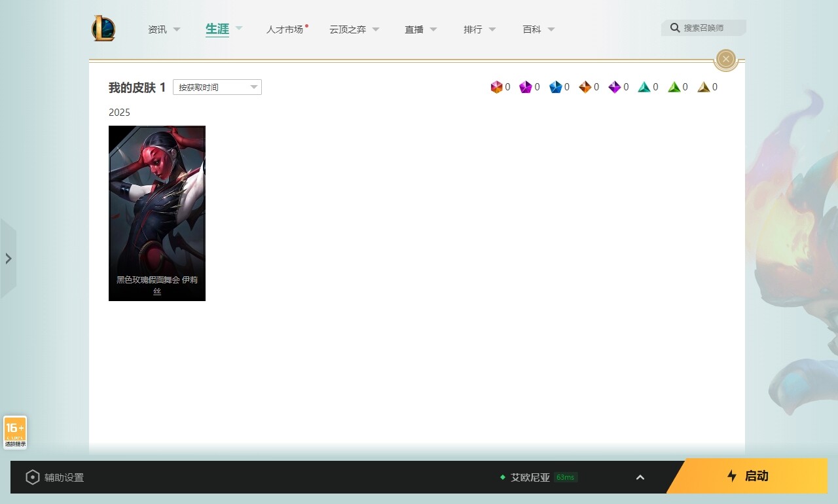This screenshot has height=504, width=838.
Task: Close the skins panel with round X
Action: (725, 59)
